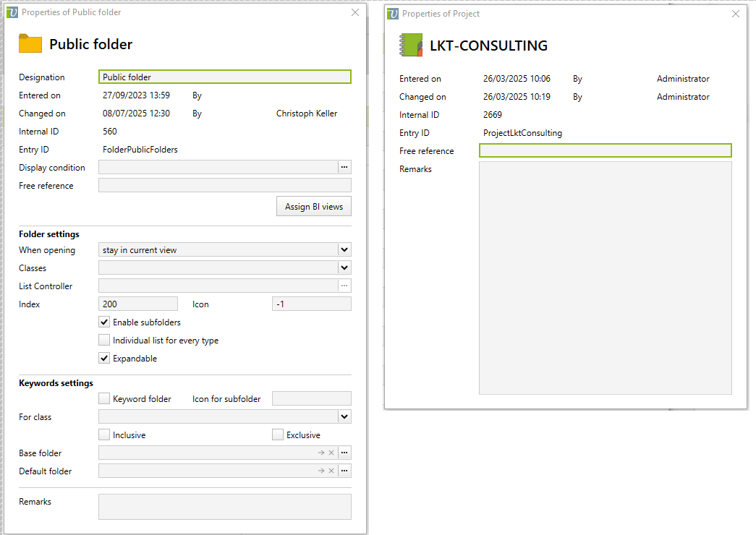Toggle the Expandable checkbox

pos(104,359)
